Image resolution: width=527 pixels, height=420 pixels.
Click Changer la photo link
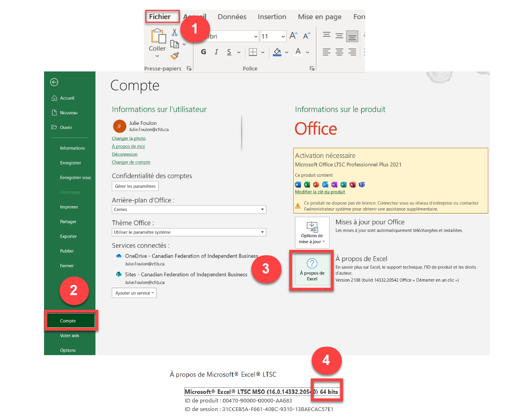(128, 138)
